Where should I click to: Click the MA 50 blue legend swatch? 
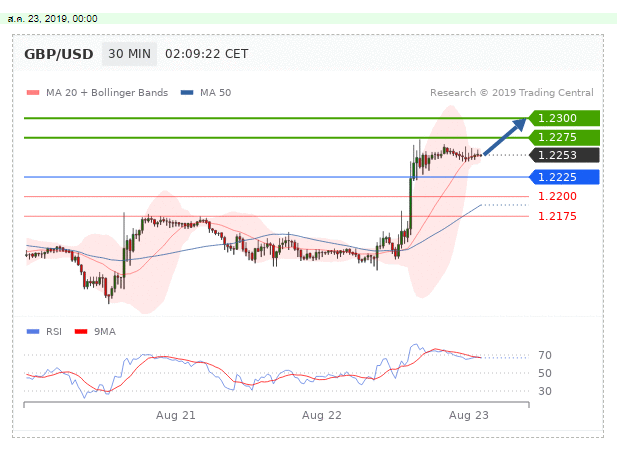coord(187,93)
